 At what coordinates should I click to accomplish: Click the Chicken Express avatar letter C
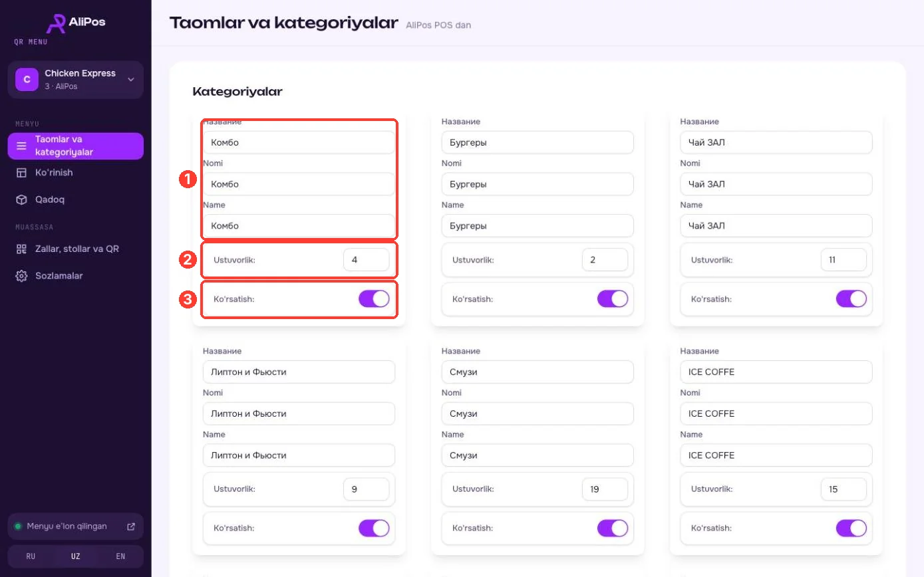tap(27, 80)
